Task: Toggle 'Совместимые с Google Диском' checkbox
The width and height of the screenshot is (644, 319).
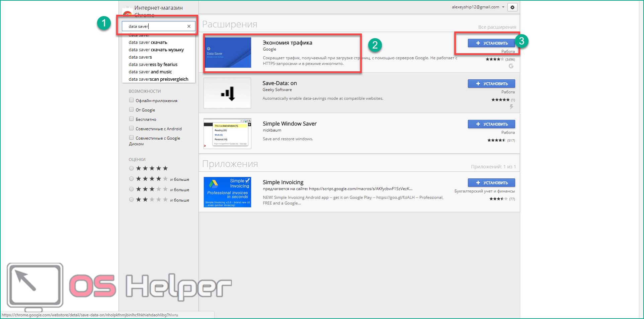Action: pos(131,138)
